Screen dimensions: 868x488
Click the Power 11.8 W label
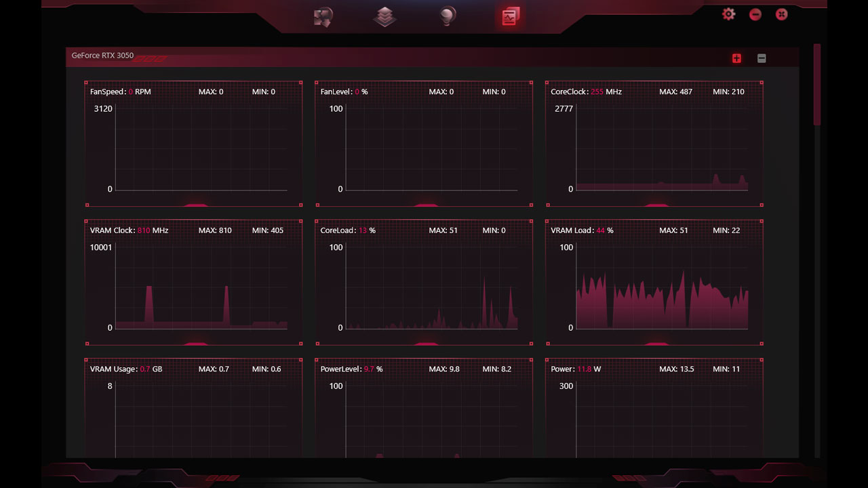[x=576, y=369]
